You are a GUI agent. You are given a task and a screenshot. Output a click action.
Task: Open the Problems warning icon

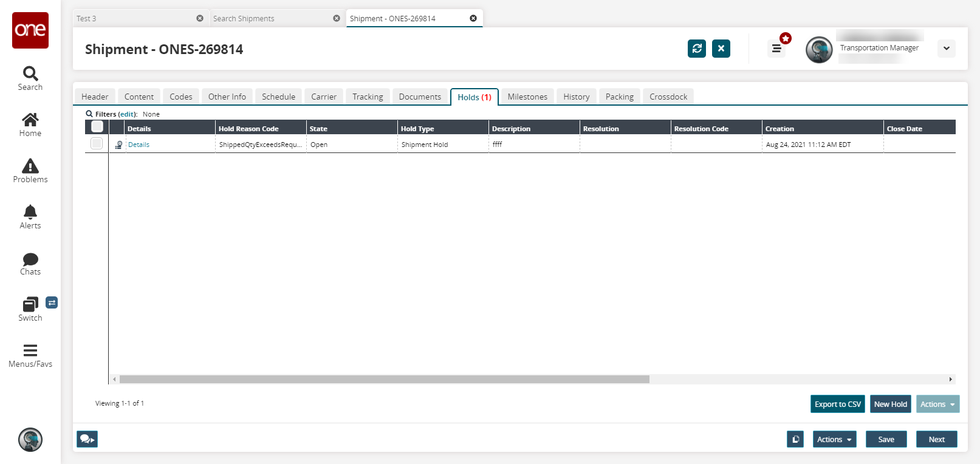[x=30, y=171]
